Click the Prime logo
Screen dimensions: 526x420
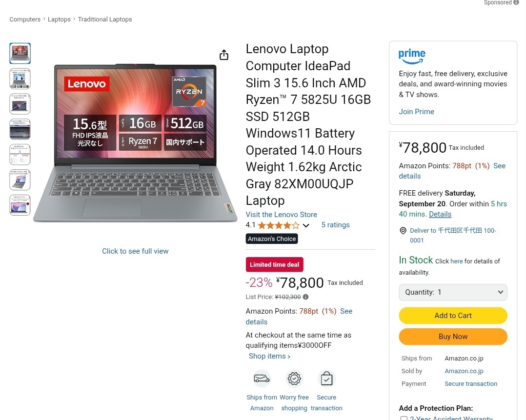pos(412,57)
